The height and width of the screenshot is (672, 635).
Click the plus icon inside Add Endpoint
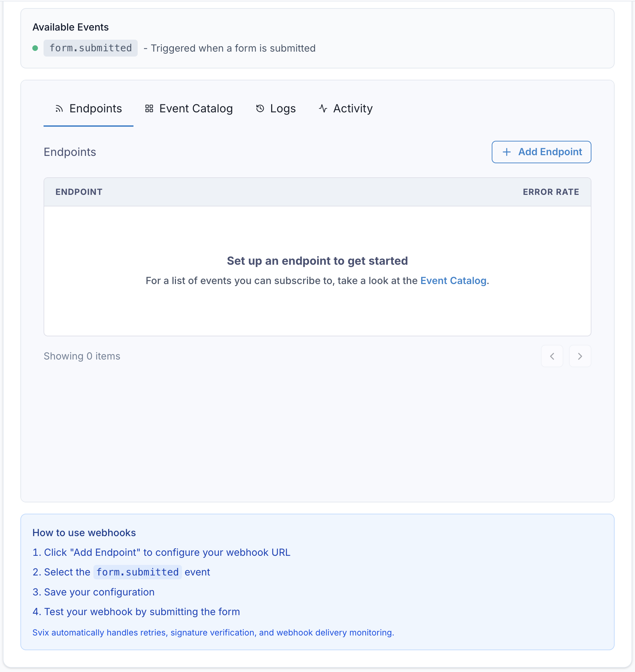(x=506, y=152)
